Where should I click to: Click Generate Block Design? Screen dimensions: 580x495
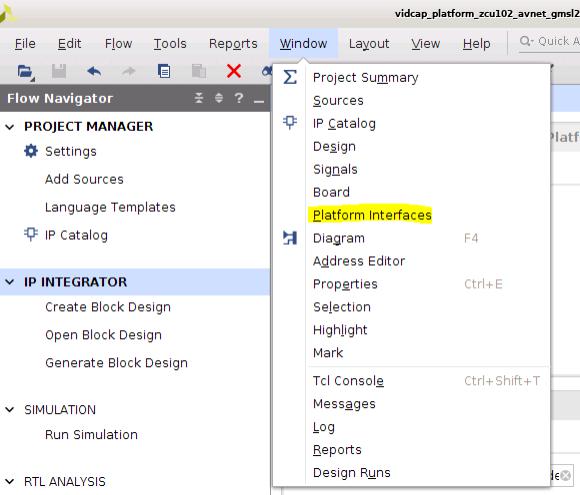(x=116, y=363)
